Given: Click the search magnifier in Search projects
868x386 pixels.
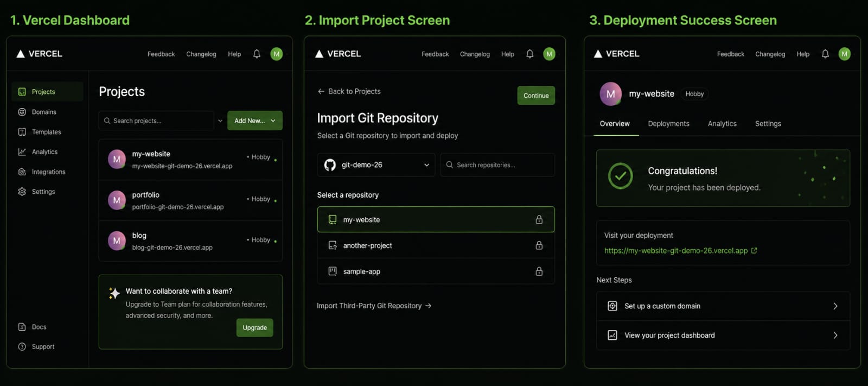Looking at the screenshot, I should pyautogui.click(x=107, y=121).
